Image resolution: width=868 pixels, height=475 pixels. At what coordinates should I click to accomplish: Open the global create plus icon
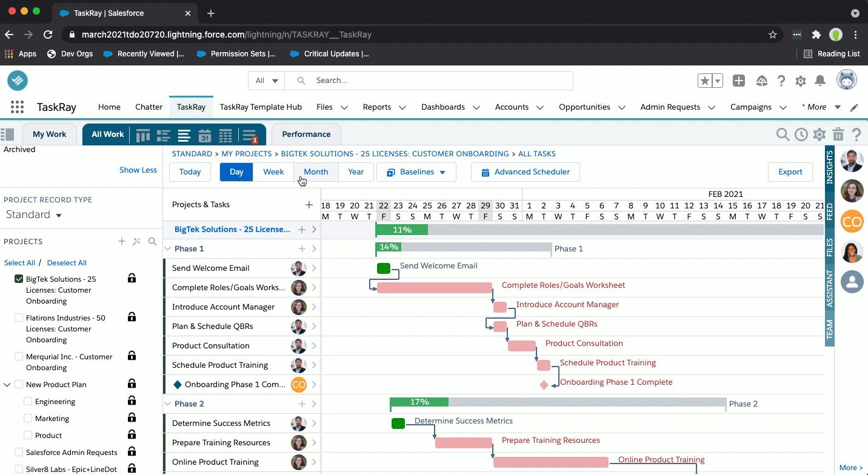(739, 81)
